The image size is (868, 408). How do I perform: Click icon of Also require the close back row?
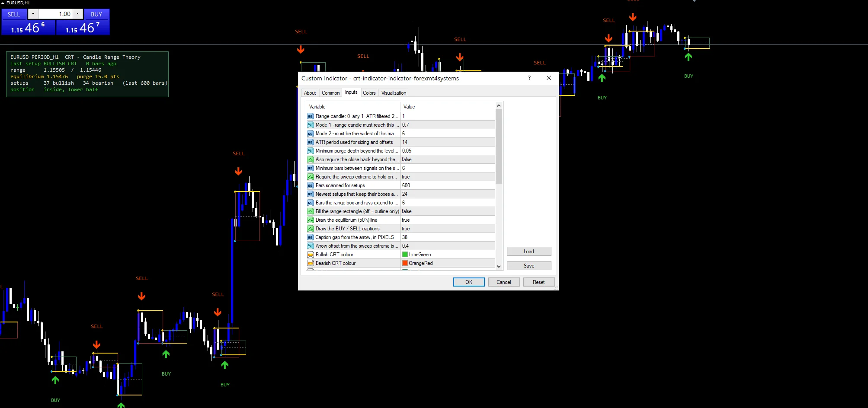pos(310,159)
